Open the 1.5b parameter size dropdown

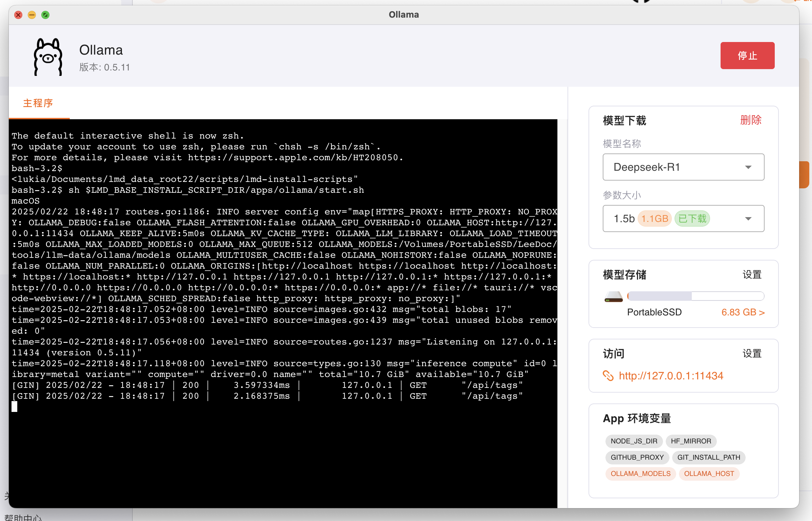point(683,218)
